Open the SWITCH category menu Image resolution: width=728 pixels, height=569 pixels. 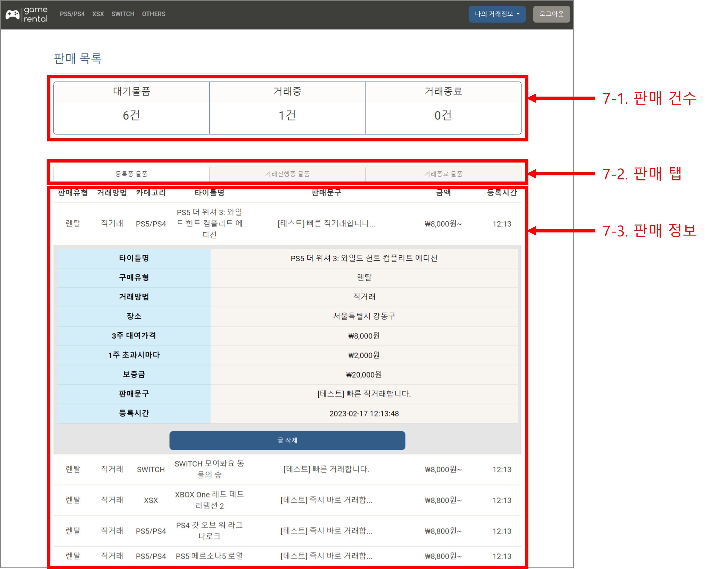click(x=123, y=14)
